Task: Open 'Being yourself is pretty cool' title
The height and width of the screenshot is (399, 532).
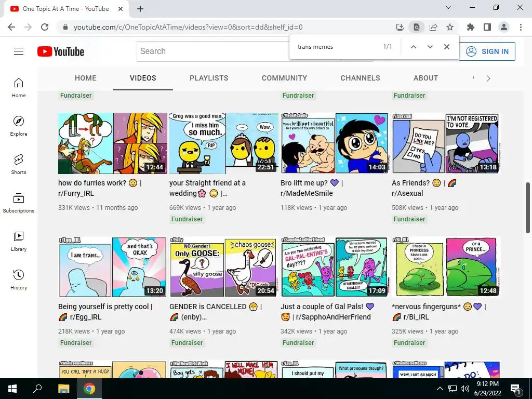Action: 105,312
